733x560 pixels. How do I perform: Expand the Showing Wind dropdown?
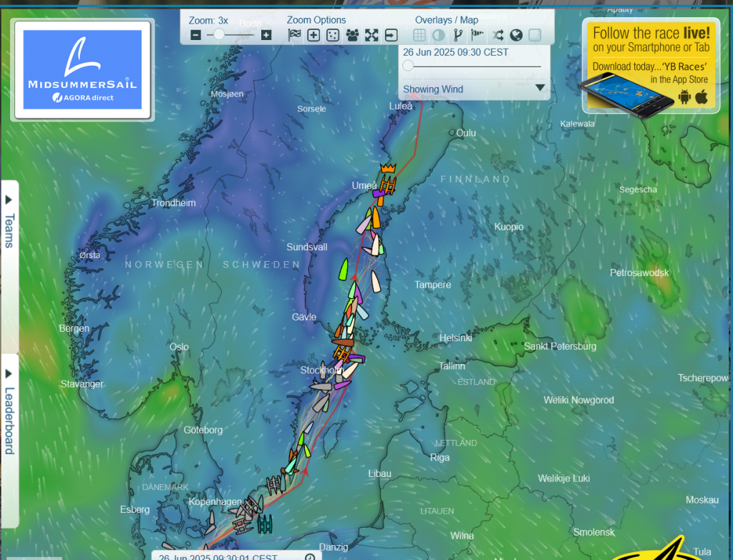coord(540,89)
